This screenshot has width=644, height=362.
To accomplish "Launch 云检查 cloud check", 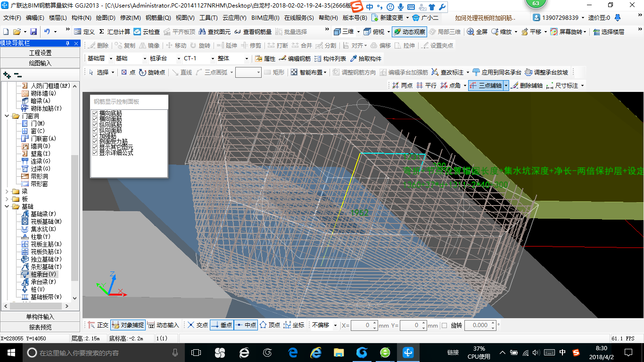I will point(147,32).
